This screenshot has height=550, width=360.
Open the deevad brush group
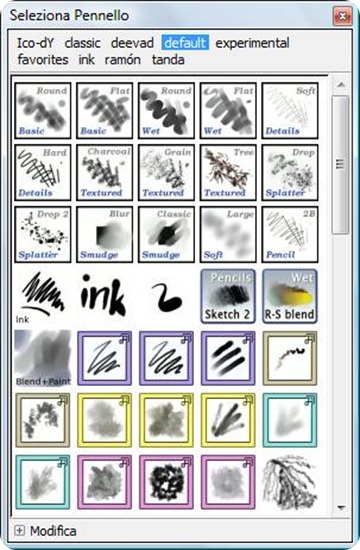(132, 43)
